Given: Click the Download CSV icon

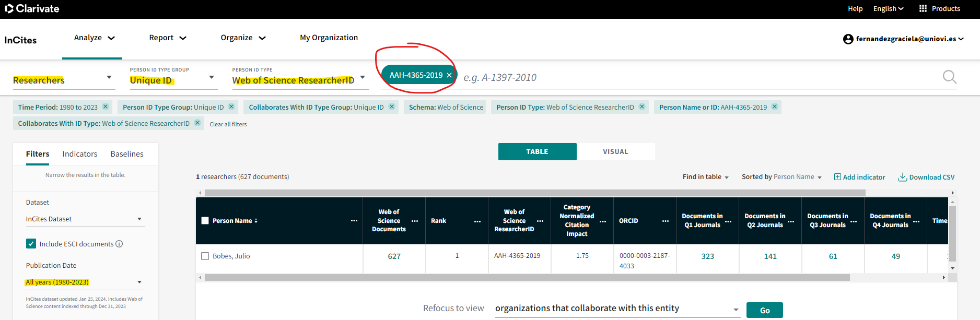Looking at the screenshot, I should 902,177.
